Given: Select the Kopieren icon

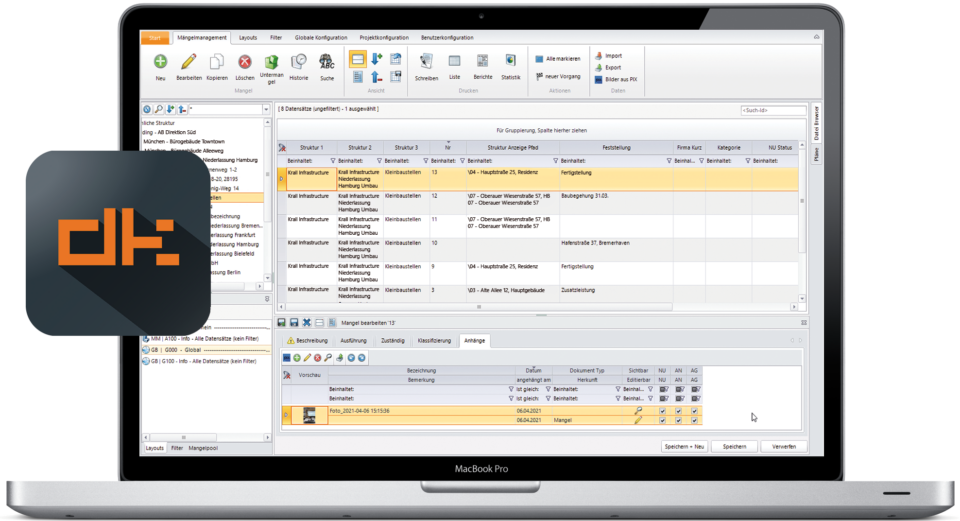Looking at the screenshot, I should click(x=217, y=61).
